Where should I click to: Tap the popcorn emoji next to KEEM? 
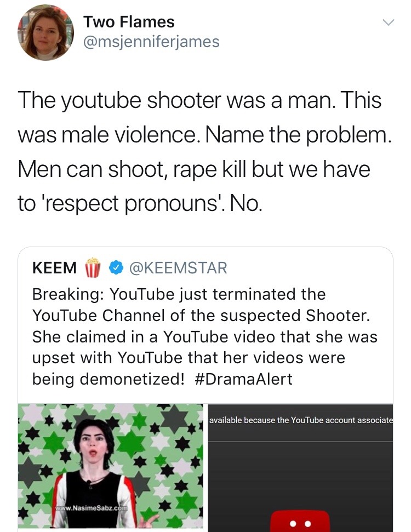[93, 267]
